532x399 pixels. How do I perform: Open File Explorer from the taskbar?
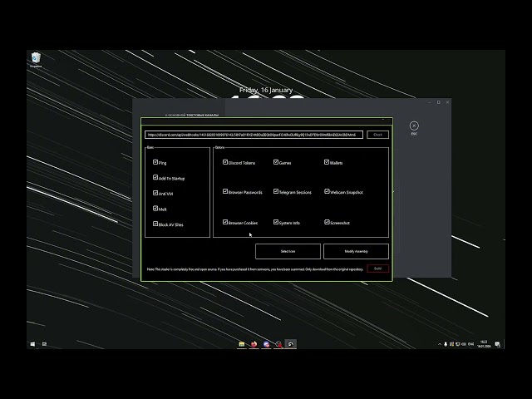pos(242,344)
